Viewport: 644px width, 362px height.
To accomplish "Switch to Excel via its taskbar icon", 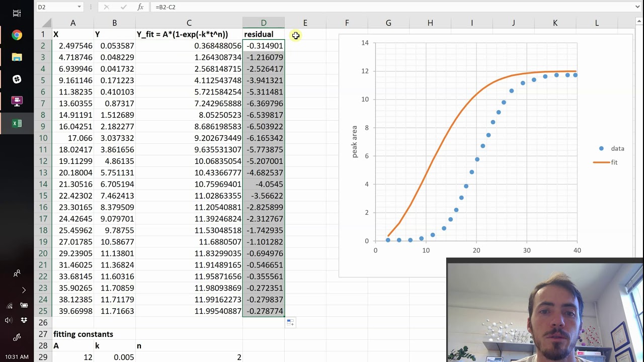I will pyautogui.click(x=17, y=123).
